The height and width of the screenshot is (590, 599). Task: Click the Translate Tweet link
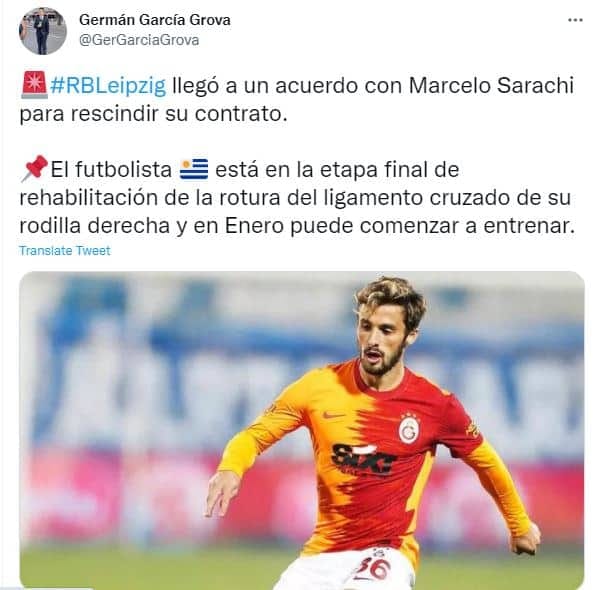click(x=65, y=251)
